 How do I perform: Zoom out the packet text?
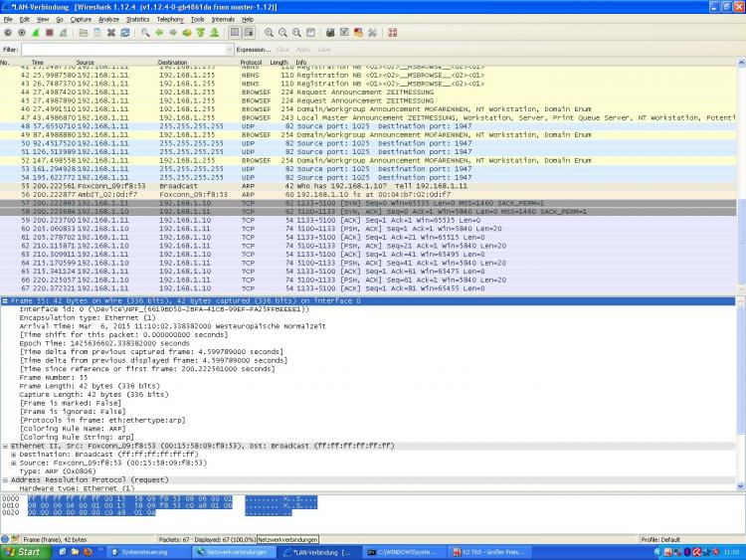tap(282, 33)
